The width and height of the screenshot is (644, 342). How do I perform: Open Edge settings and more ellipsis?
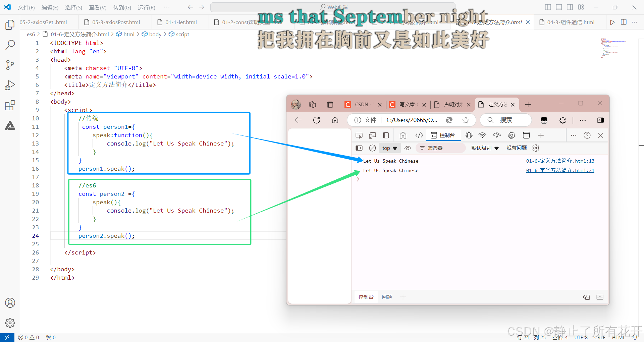click(x=583, y=120)
